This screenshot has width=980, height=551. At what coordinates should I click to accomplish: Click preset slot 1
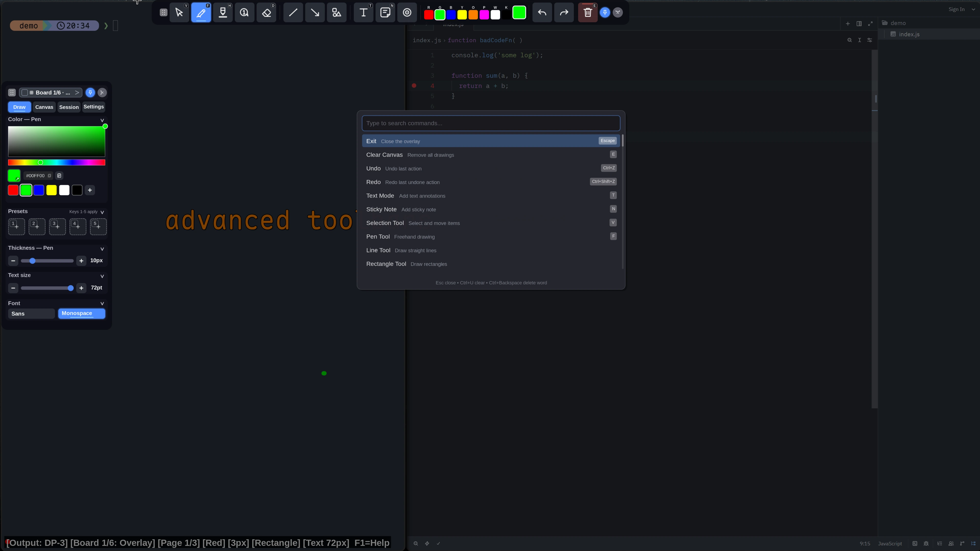16,227
